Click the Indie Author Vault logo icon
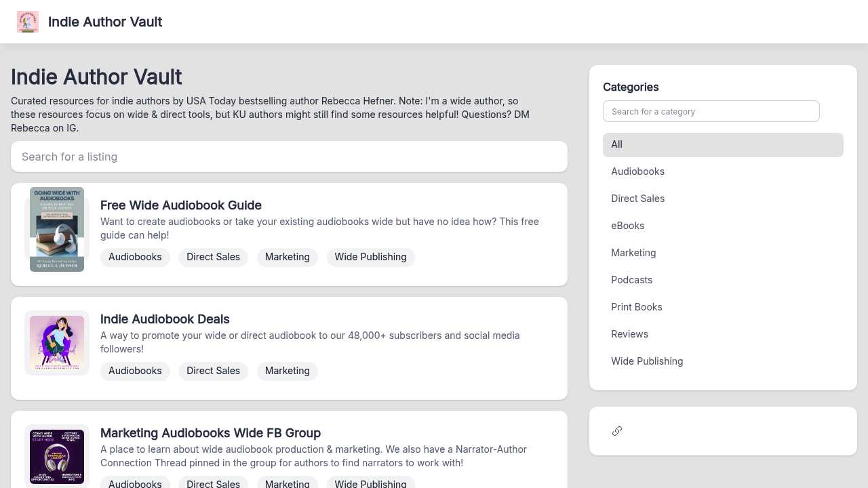This screenshot has width=868, height=488. click(x=28, y=22)
